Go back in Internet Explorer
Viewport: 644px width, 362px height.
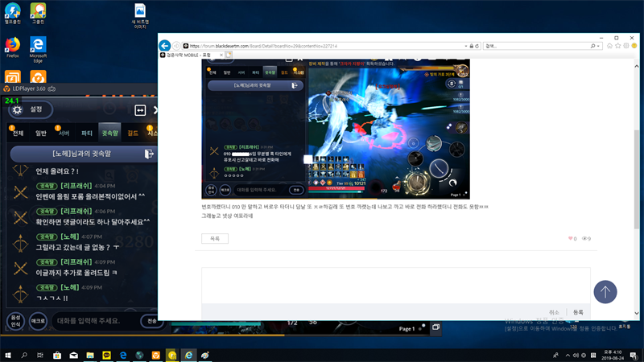pyautogui.click(x=165, y=46)
